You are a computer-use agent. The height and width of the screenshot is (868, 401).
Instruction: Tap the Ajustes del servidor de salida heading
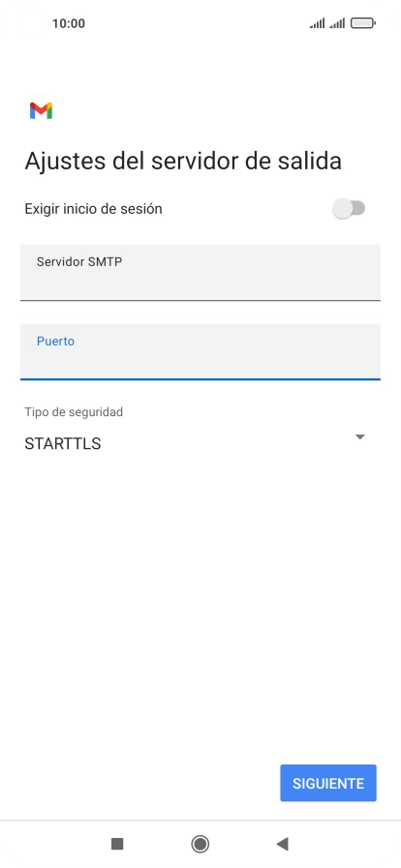pyautogui.click(x=183, y=161)
